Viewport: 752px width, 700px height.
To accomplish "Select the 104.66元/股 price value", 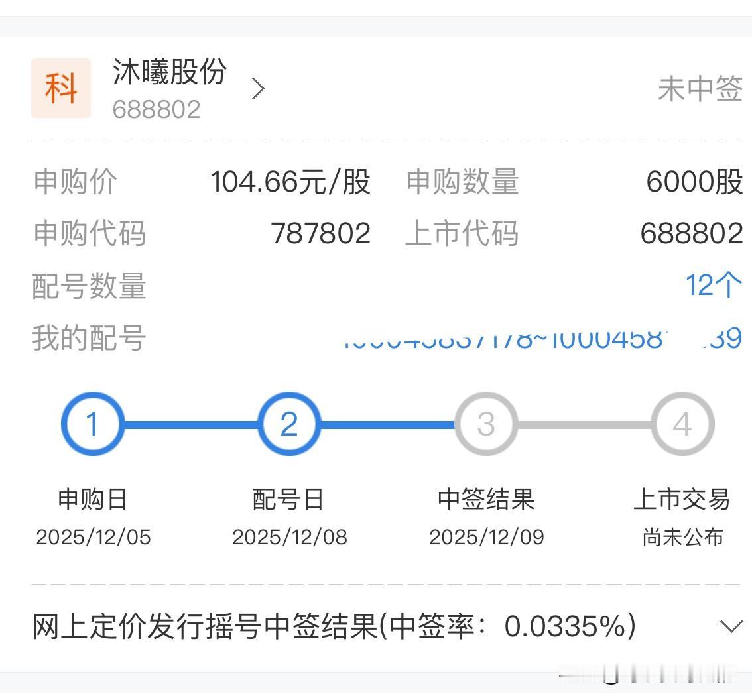I will click(290, 182).
